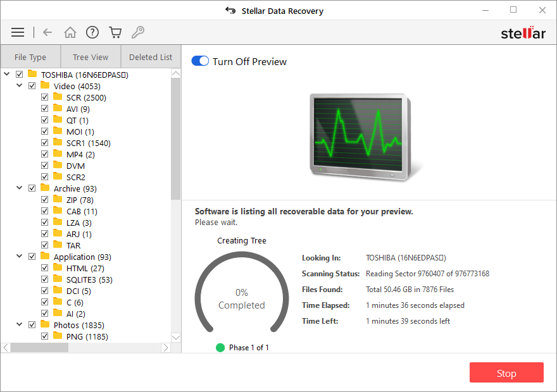Open the hamburger menu
557x392 pixels.
[18, 32]
